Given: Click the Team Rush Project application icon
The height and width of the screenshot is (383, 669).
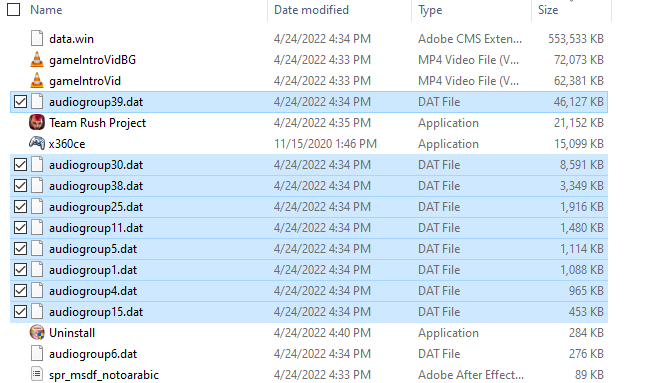Looking at the screenshot, I should [x=37, y=122].
